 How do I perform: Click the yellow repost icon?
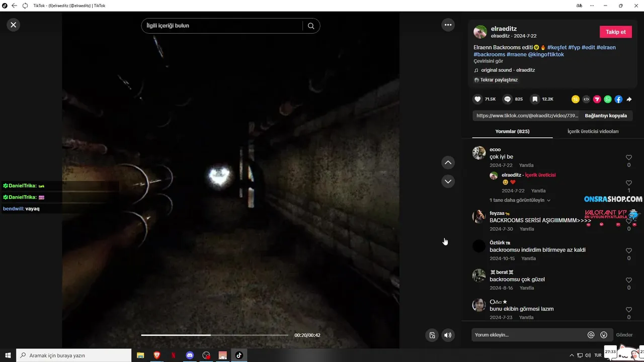576,99
